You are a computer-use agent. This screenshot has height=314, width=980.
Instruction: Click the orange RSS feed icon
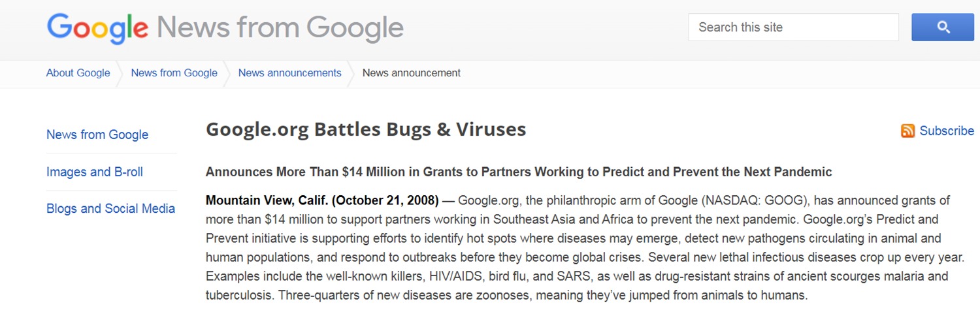tap(907, 131)
